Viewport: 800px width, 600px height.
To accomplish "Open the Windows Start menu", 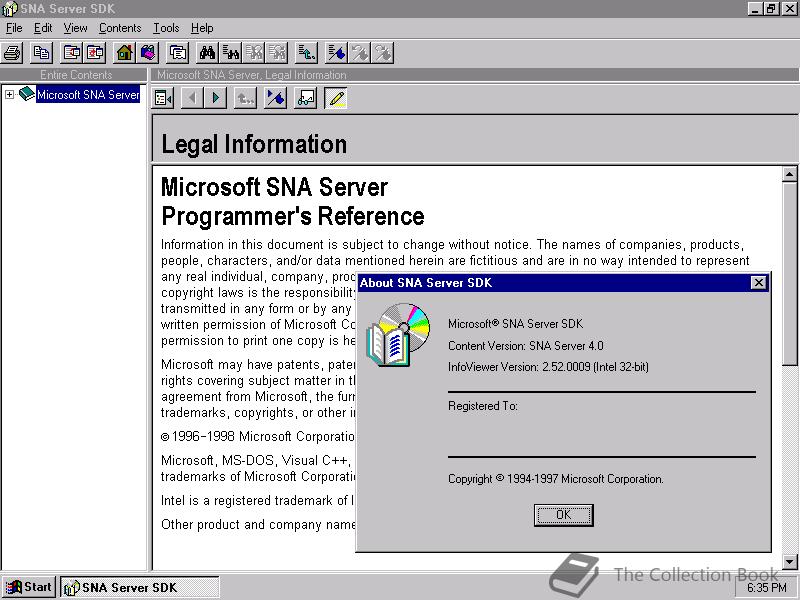I will (x=29, y=587).
